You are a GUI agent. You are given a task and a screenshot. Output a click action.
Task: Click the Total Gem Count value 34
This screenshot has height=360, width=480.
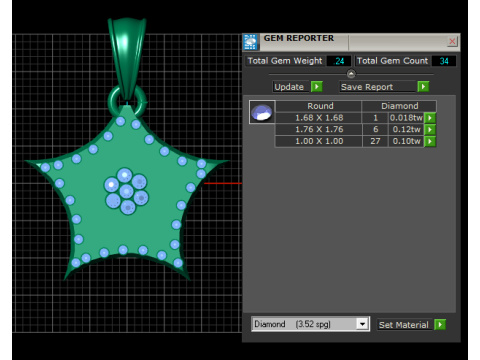444,61
